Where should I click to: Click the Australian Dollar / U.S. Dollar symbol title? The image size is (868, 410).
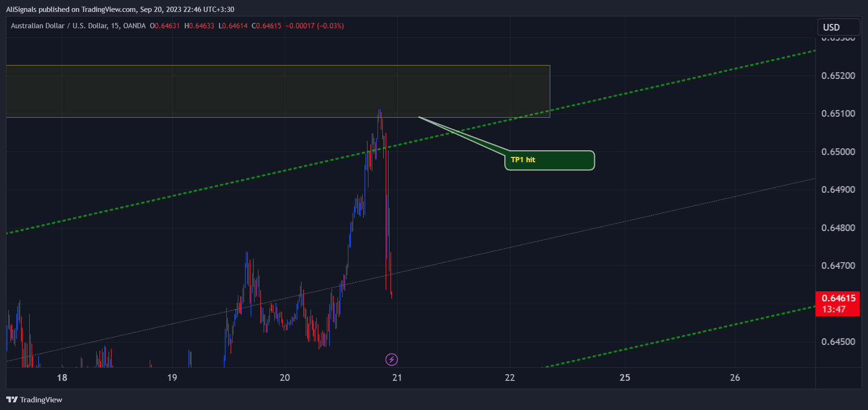coord(78,26)
